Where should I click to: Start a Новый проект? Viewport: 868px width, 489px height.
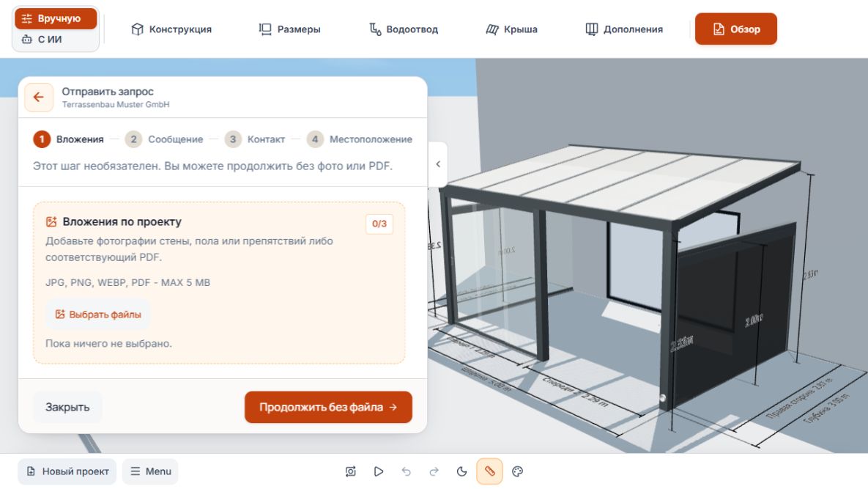click(67, 471)
